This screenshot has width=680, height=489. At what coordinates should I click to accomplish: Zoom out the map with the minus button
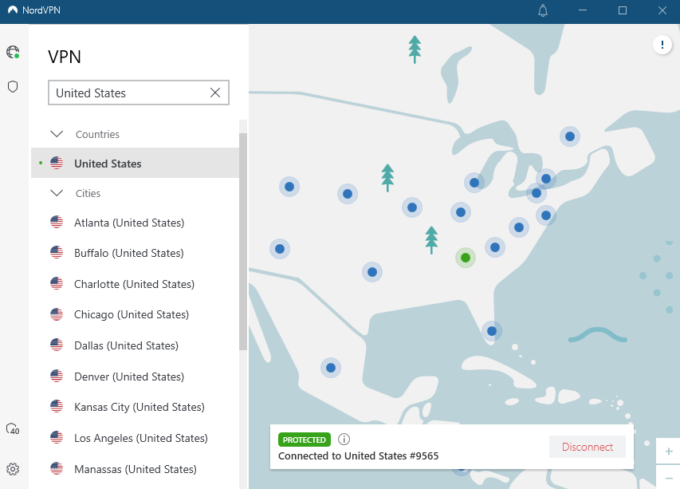668,478
